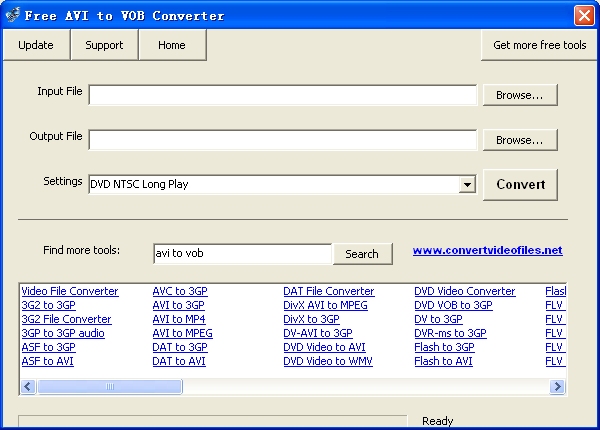
Task: Open the AVI to MP4 link
Action: pyautogui.click(x=179, y=319)
